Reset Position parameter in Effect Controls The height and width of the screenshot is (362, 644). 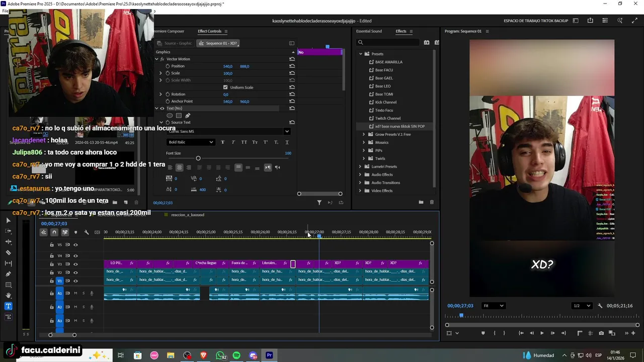tap(292, 66)
